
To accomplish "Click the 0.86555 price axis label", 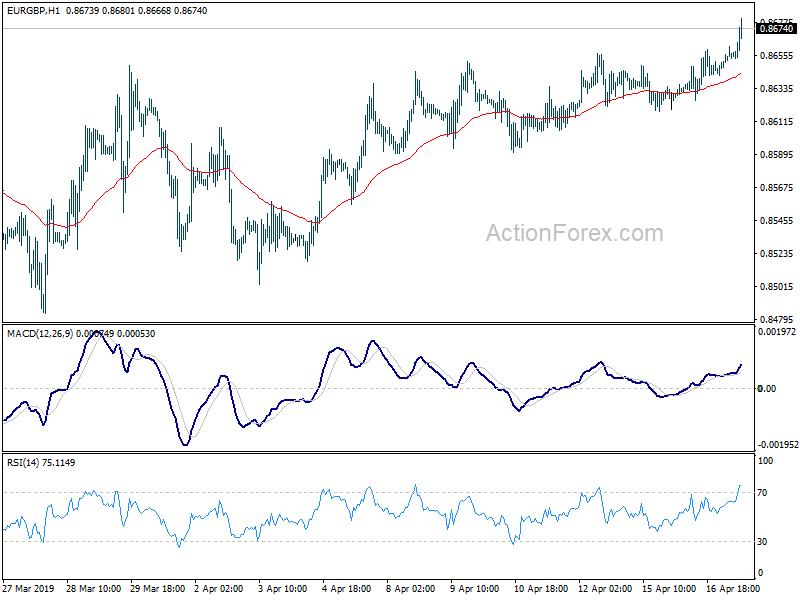I will [777, 56].
